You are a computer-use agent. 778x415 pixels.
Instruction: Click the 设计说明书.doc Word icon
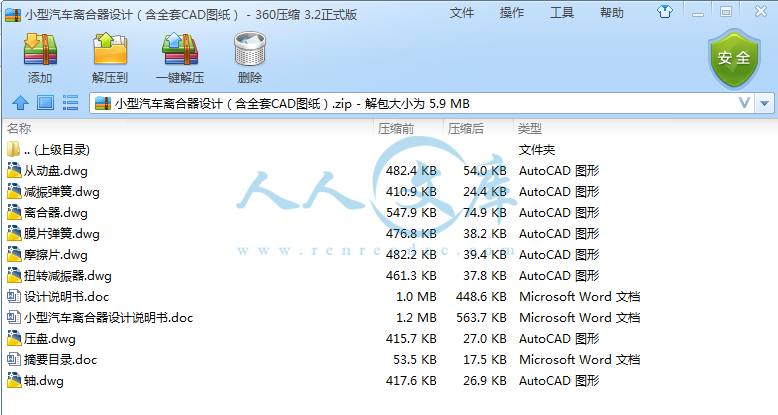coord(14,297)
